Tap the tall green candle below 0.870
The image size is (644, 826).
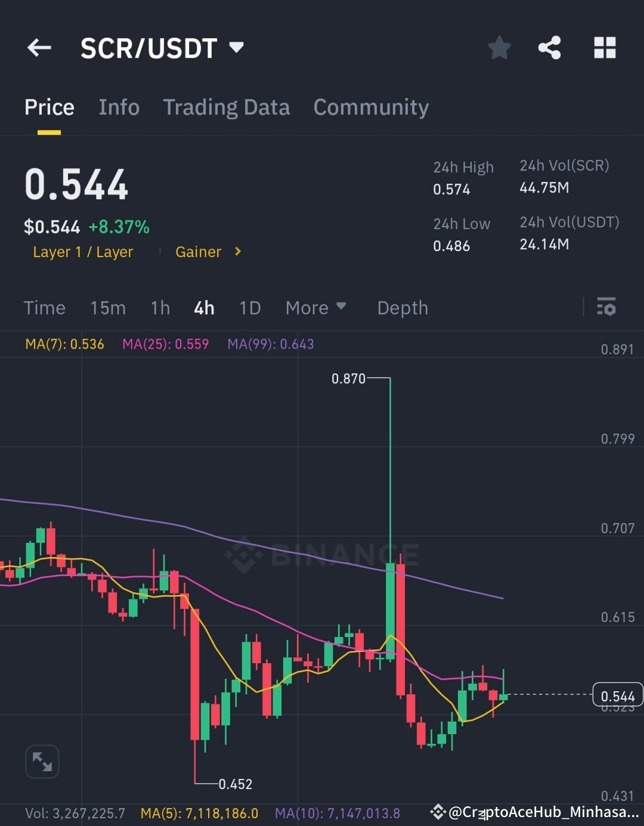point(391,611)
